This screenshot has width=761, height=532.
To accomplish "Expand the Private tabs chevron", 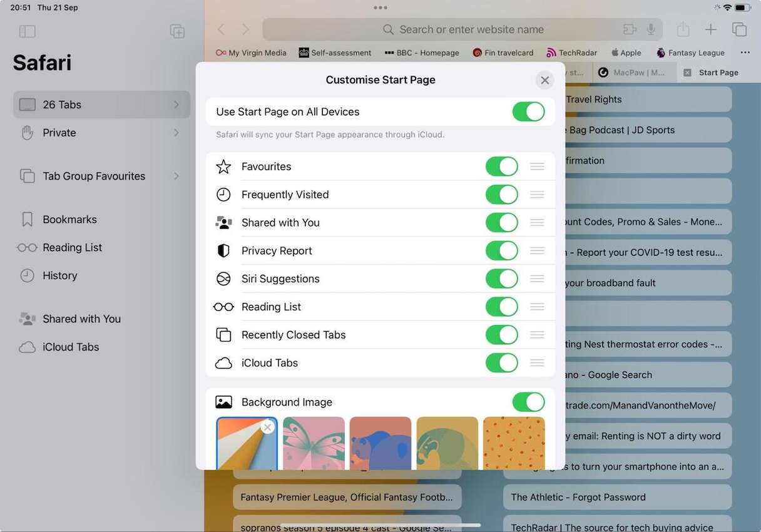I will [x=176, y=133].
